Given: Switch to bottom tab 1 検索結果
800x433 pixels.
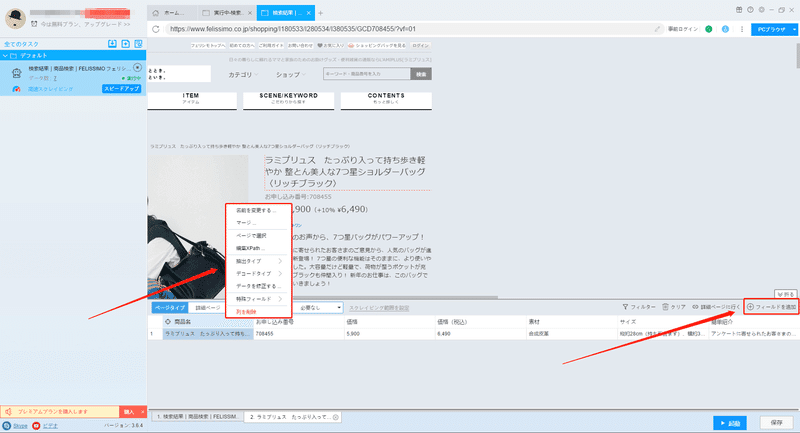Looking at the screenshot, I should point(197,417).
